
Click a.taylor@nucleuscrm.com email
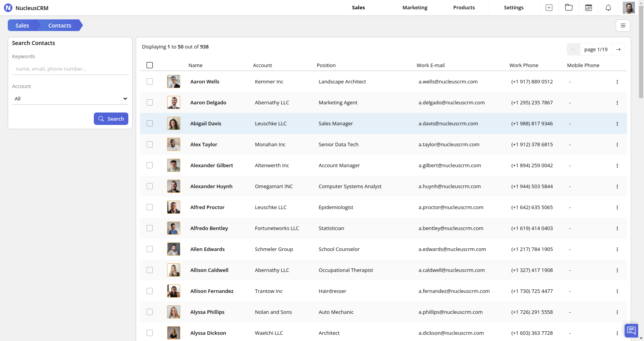(449, 144)
